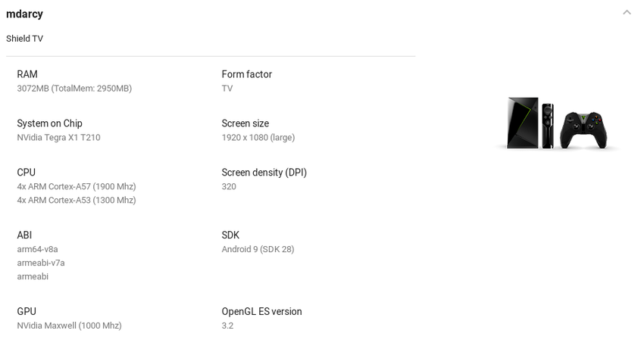
Task: Click the 3072MB RAM value
Action: click(x=74, y=89)
